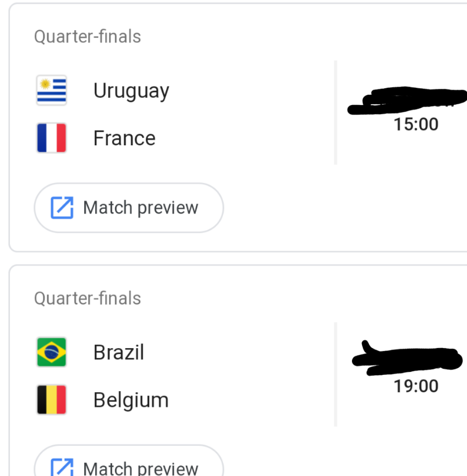Select the Uruguay team name
Image resolution: width=467 pixels, height=476 pixels.
[131, 91]
